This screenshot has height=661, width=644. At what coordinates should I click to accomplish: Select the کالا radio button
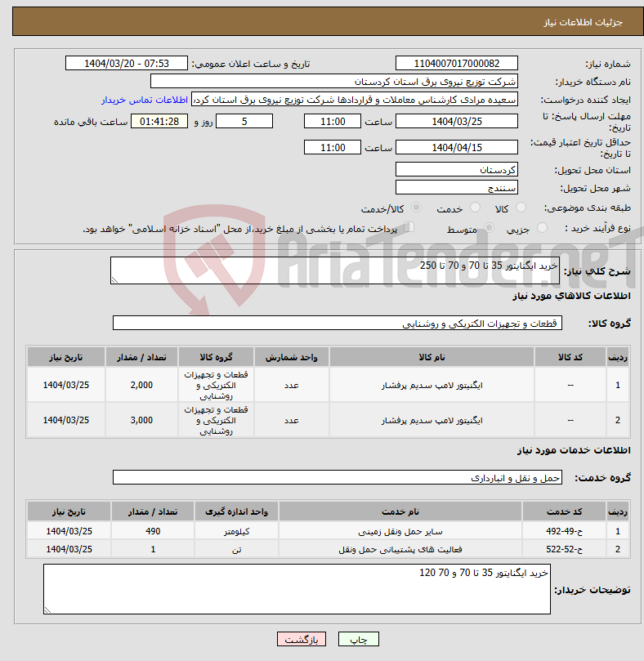click(x=521, y=208)
